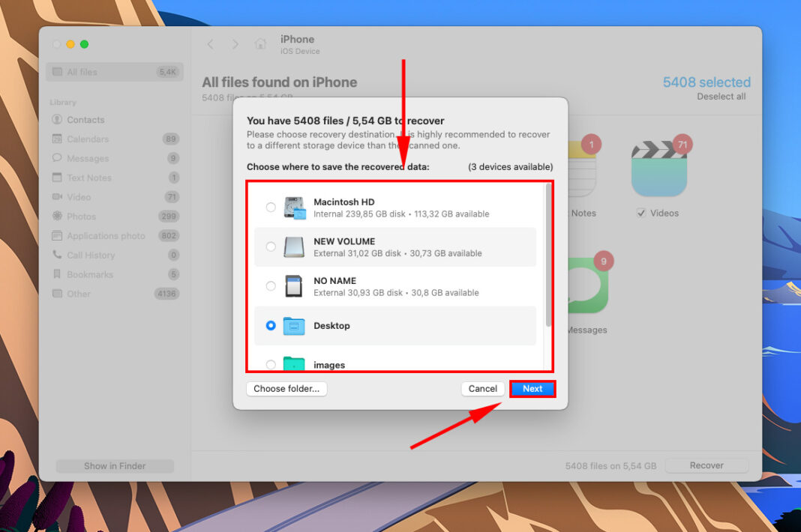
Task: Select the Video camera icon in sidebar
Action: tap(57, 197)
